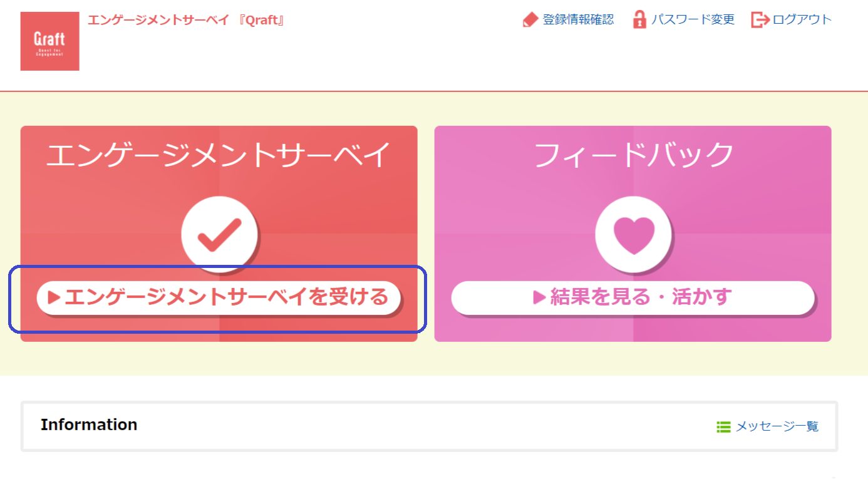Click the Information panel heading
The image size is (868, 479).
click(89, 425)
